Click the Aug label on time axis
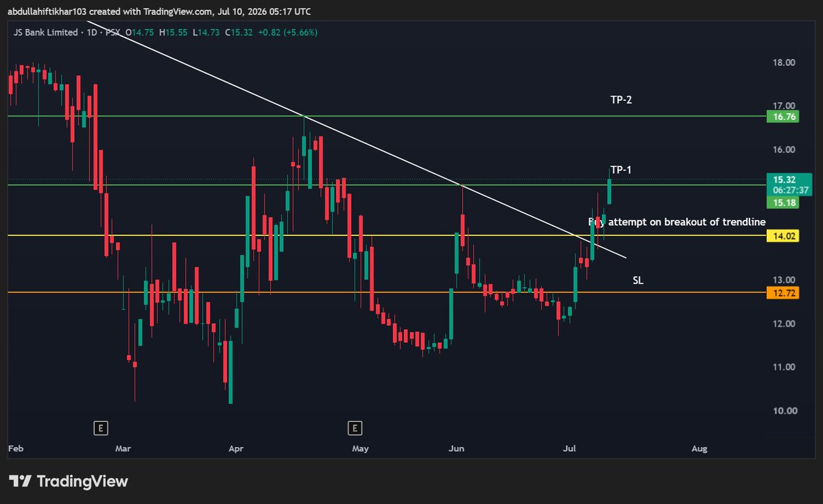Viewport: 823px width, 504px height. [x=699, y=449]
